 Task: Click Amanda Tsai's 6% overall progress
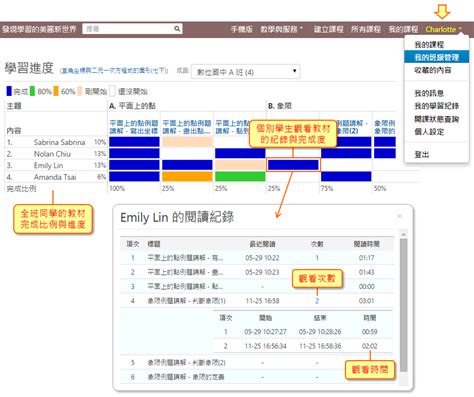101,177
